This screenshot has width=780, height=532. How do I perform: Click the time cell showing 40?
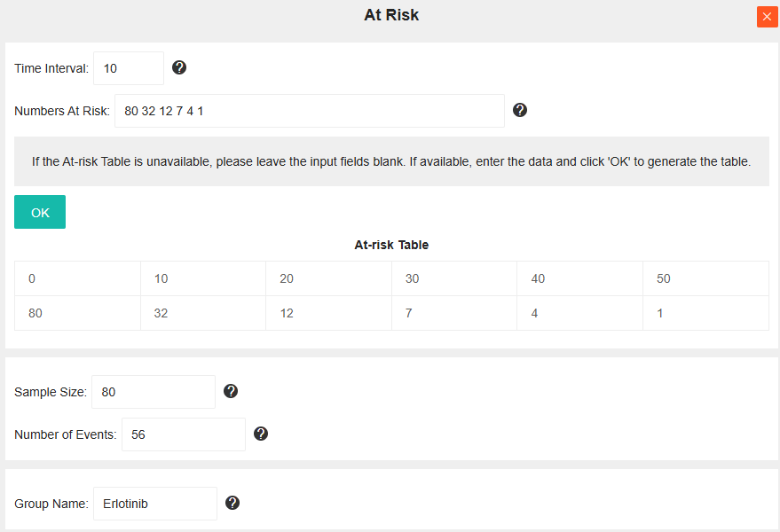(x=579, y=278)
